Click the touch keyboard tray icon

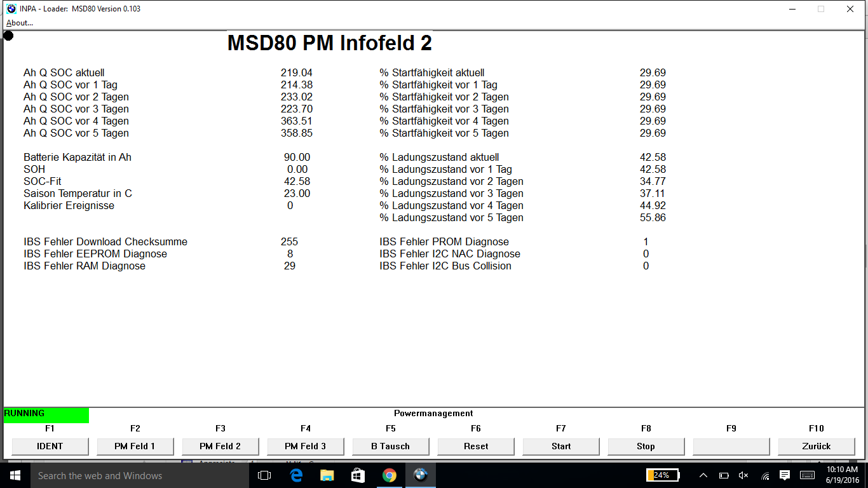click(808, 475)
